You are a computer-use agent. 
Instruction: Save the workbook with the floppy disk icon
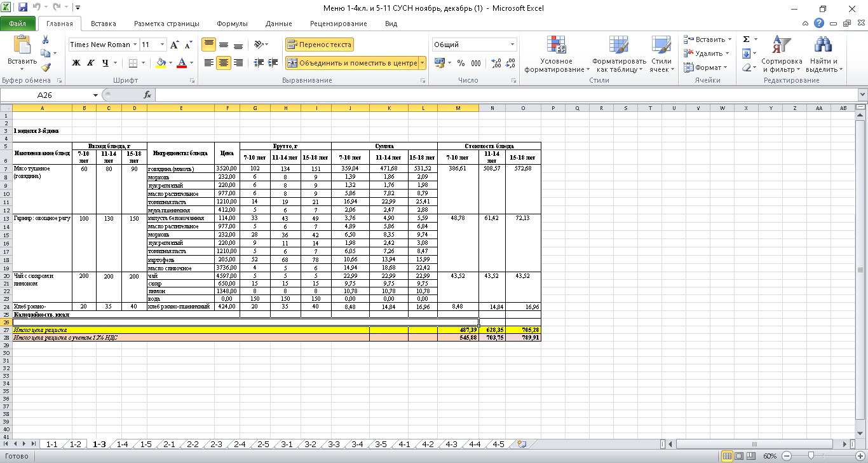tap(23, 8)
